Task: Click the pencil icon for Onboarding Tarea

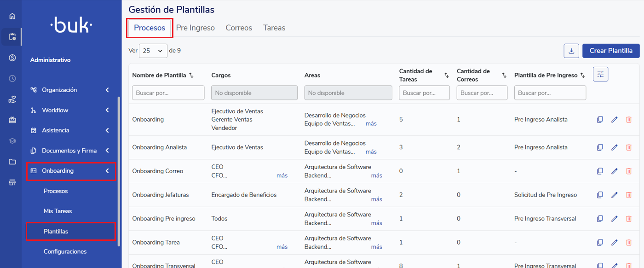Action: click(614, 243)
